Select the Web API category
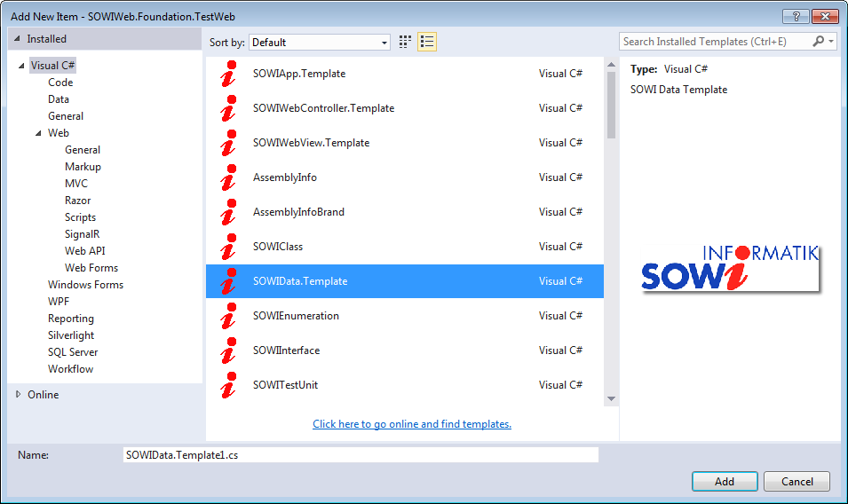Image resolution: width=848 pixels, height=504 pixels. [85, 250]
